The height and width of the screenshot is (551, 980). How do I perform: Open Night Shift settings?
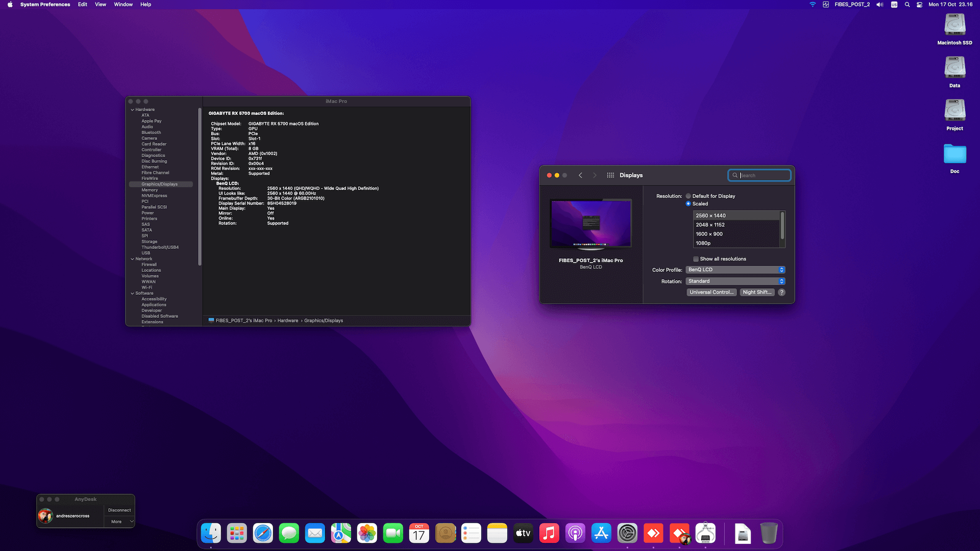coord(757,292)
